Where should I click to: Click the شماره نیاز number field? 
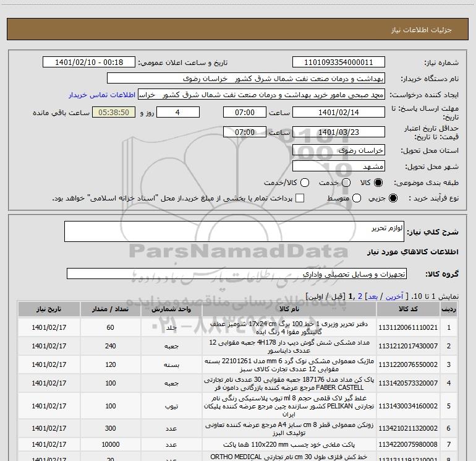tap(339, 62)
